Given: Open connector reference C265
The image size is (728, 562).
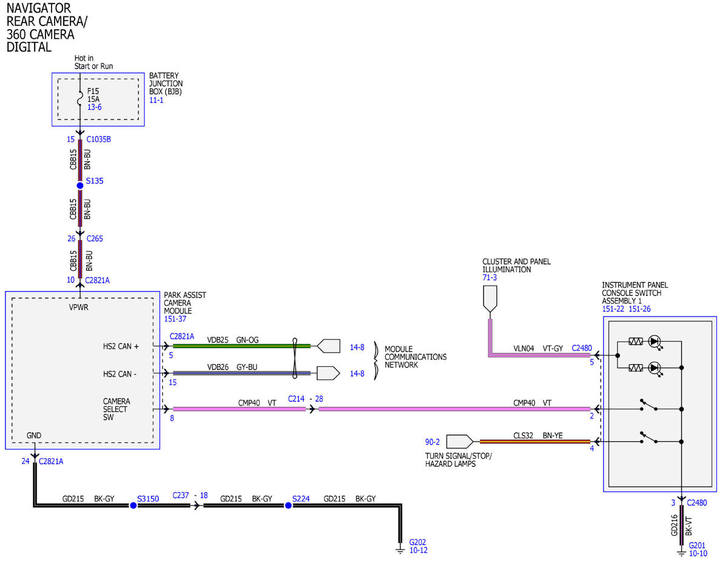Looking at the screenshot, I should pyautogui.click(x=95, y=238).
